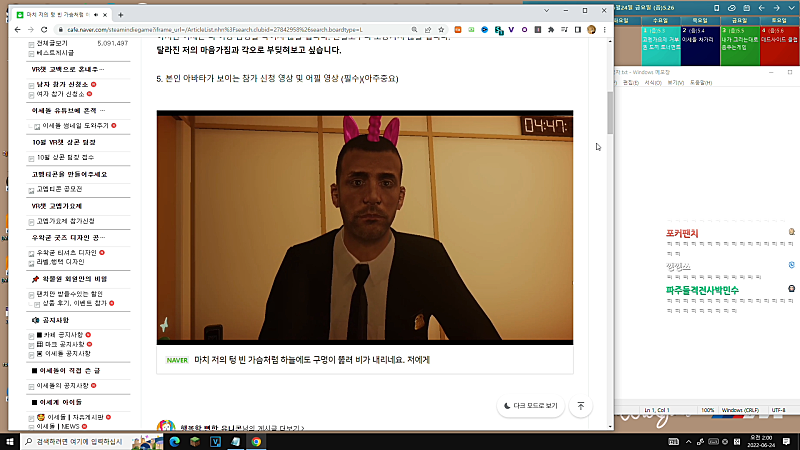Open the 전체글보기 board link
Viewport: 800px width, 450px height.
52,43
